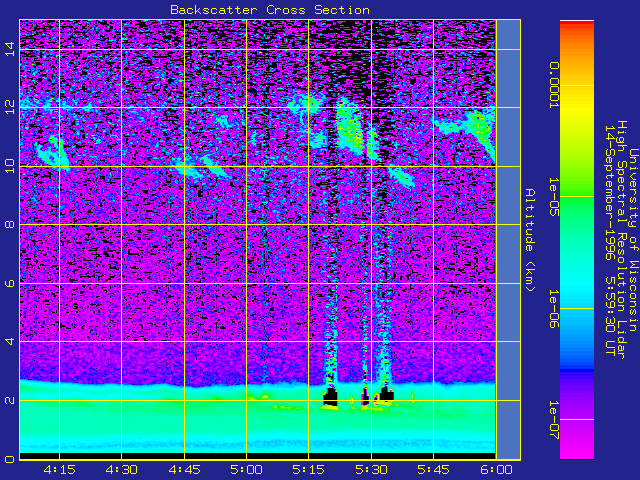Click 'High Spectral Resolution Lidar' text
Image resolution: width=640 pixels, height=480 pixels.
pos(621,240)
